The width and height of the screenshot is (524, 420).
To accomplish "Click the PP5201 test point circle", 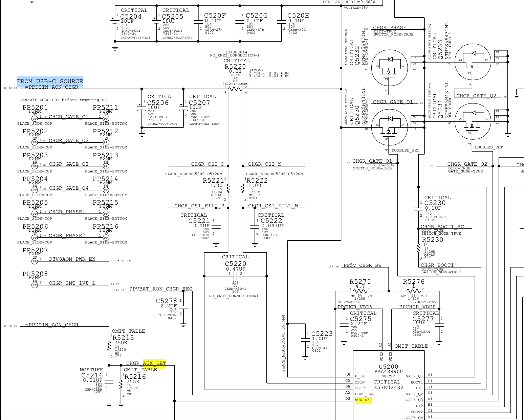I will [x=35, y=119].
